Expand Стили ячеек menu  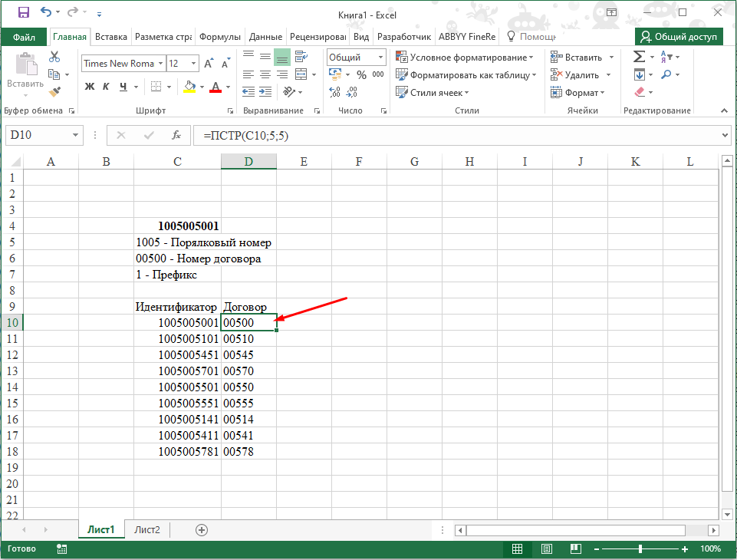pos(433,92)
